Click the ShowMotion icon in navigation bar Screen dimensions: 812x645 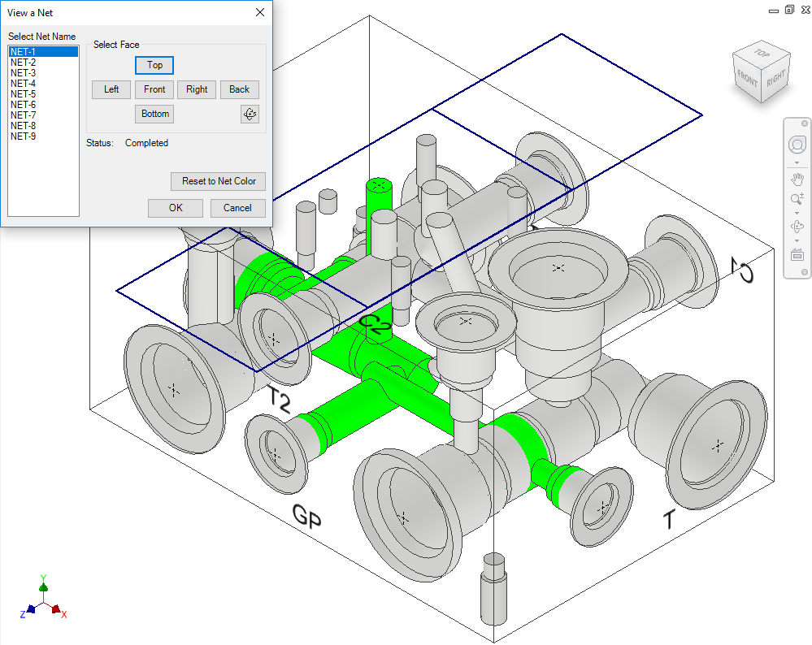pyautogui.click(x=797, y=255)
